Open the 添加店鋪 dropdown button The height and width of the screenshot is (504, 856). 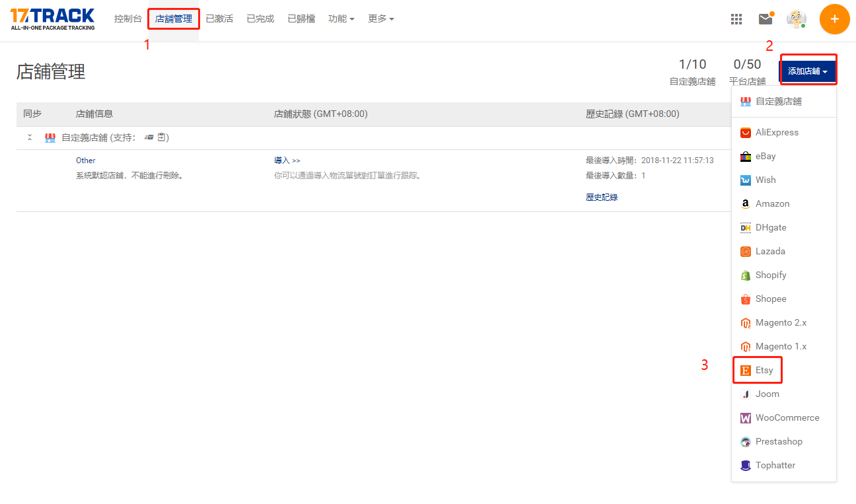(x=808, y=71)
